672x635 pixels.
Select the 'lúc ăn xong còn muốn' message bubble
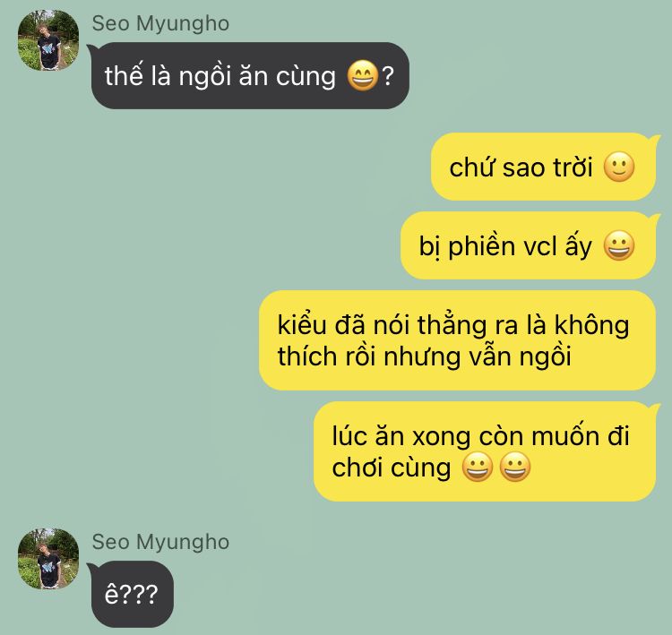[x=485, y=451]
